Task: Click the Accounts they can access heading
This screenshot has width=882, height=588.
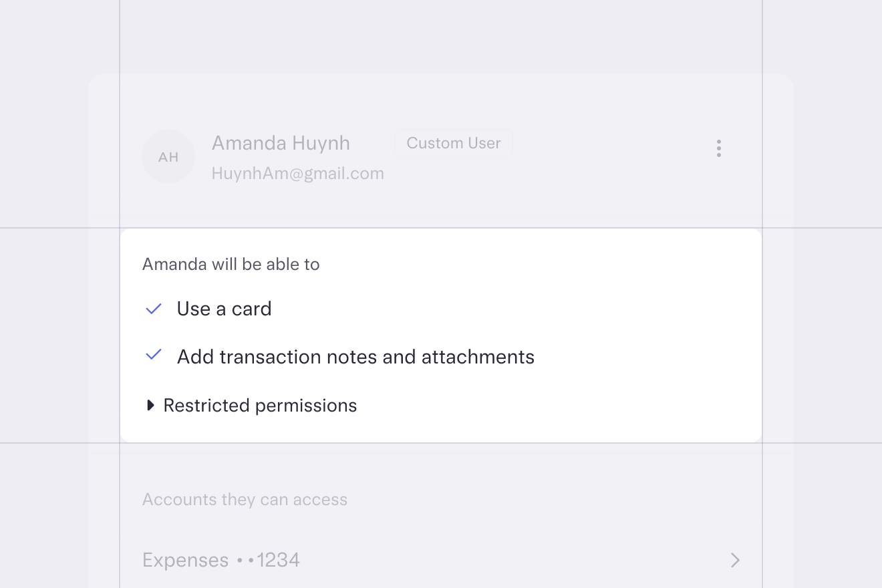Action: click(245, 500)
